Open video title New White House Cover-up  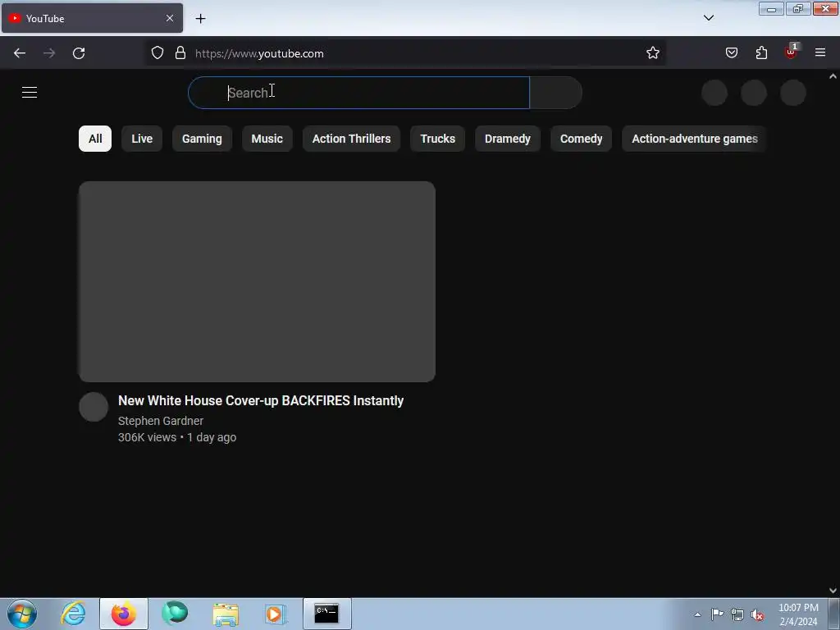[261, 400]
